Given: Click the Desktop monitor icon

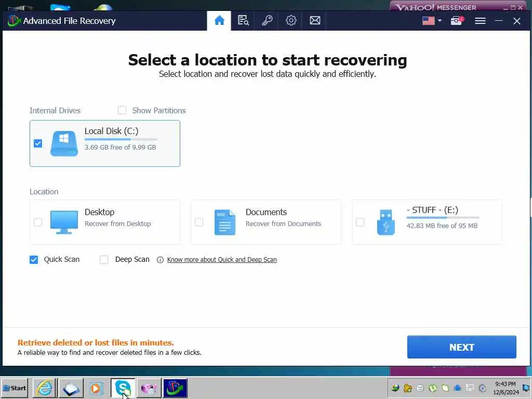Looking at the screenshot, I should click(x=64, y=222).
